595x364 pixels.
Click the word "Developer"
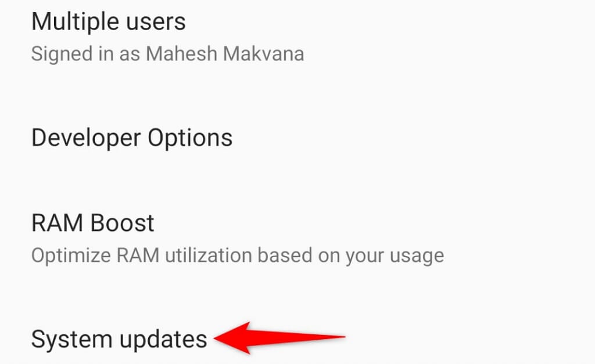(x=86, y=138)
